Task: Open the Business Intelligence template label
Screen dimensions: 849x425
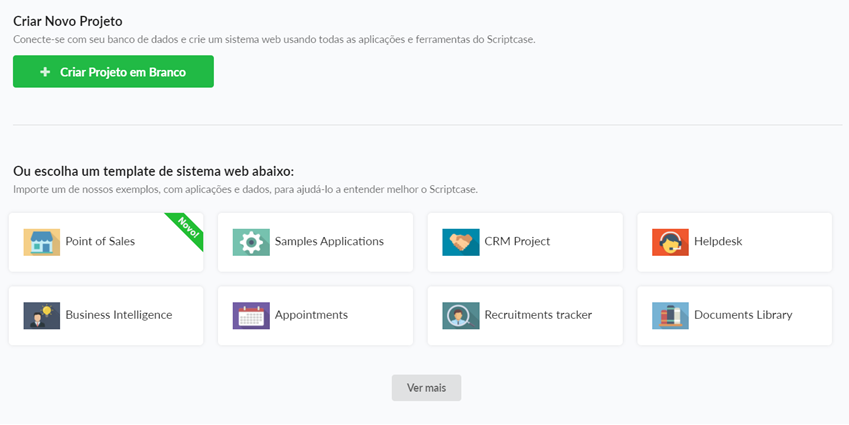Action: 119,315
